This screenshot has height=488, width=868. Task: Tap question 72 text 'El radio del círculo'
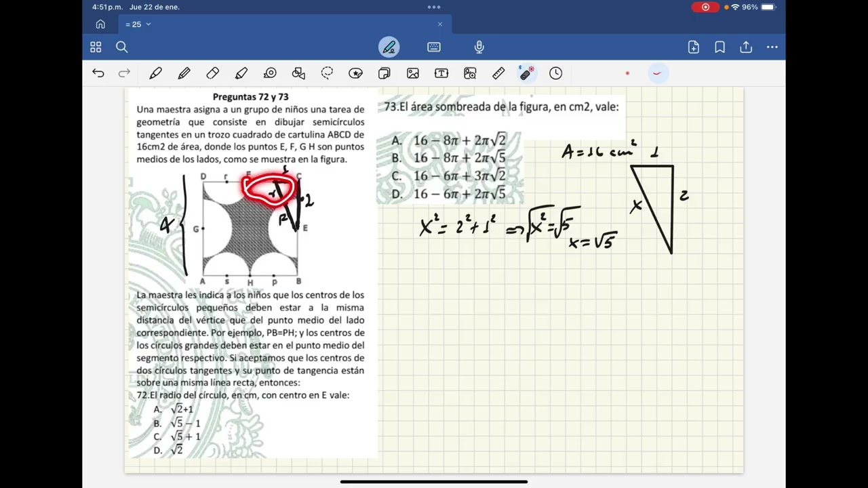tap(243, 395)
